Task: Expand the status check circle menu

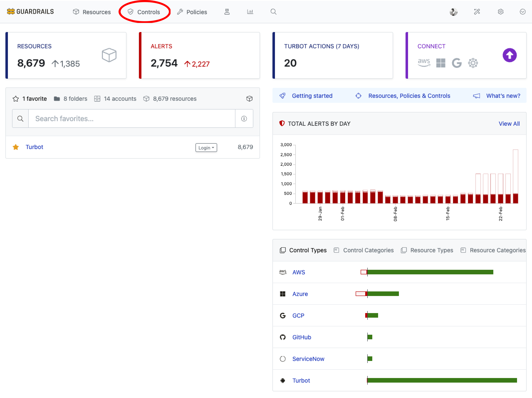Action: (522, 12)
